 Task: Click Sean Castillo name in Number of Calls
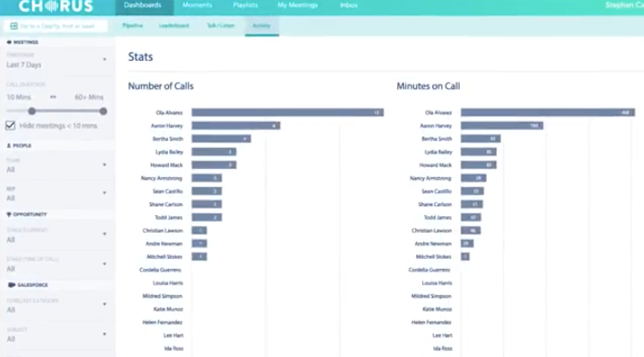[x=167, y=192]
